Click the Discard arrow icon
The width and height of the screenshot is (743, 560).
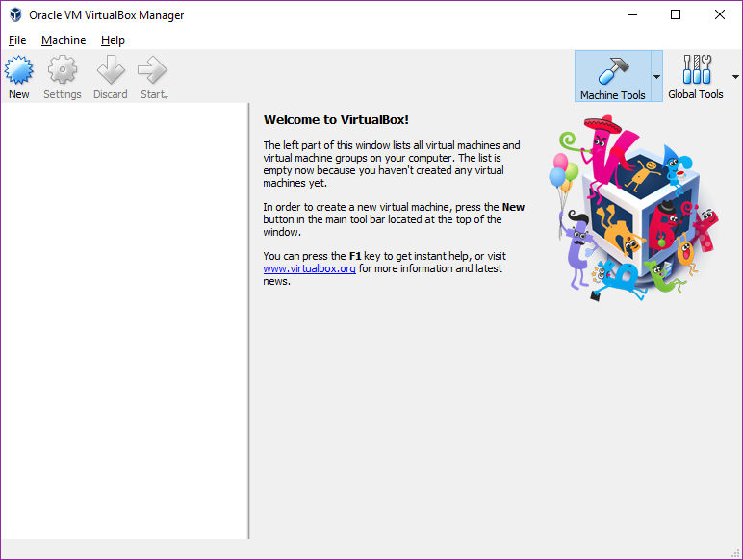111,69
